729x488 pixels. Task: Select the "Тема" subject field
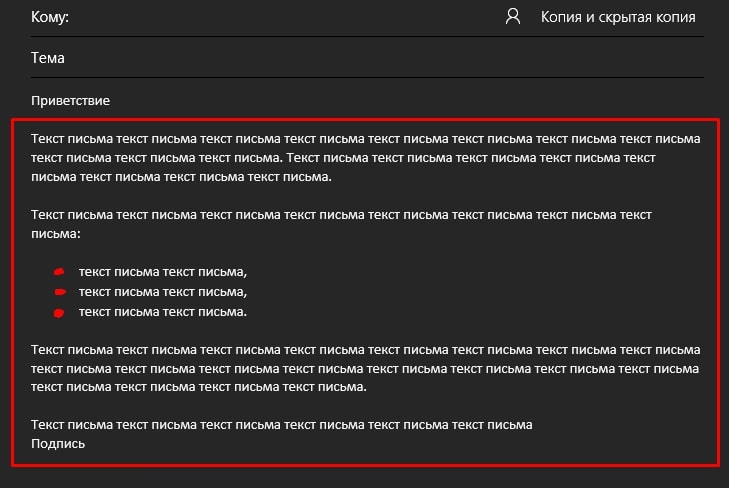click(x=367, y=58)
